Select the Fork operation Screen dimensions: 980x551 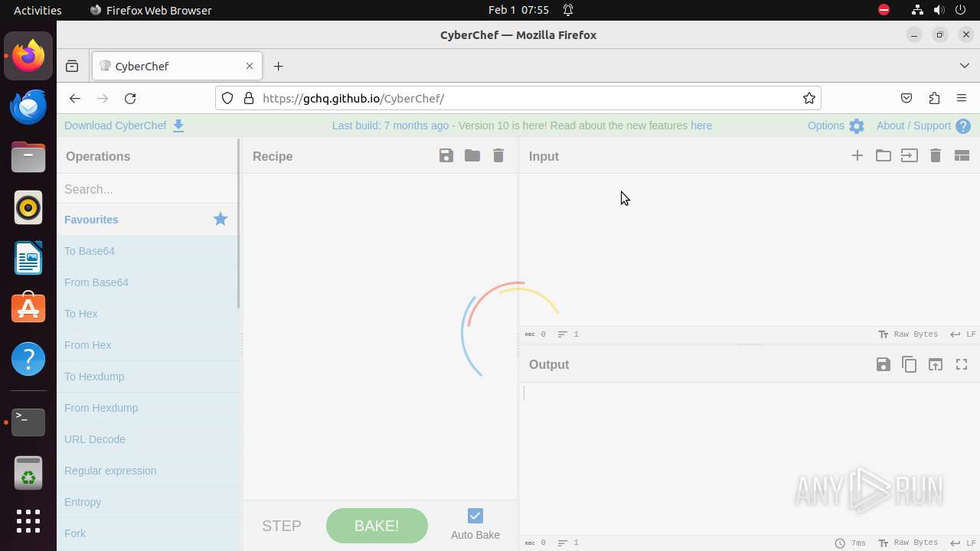(x=148, y=533)
